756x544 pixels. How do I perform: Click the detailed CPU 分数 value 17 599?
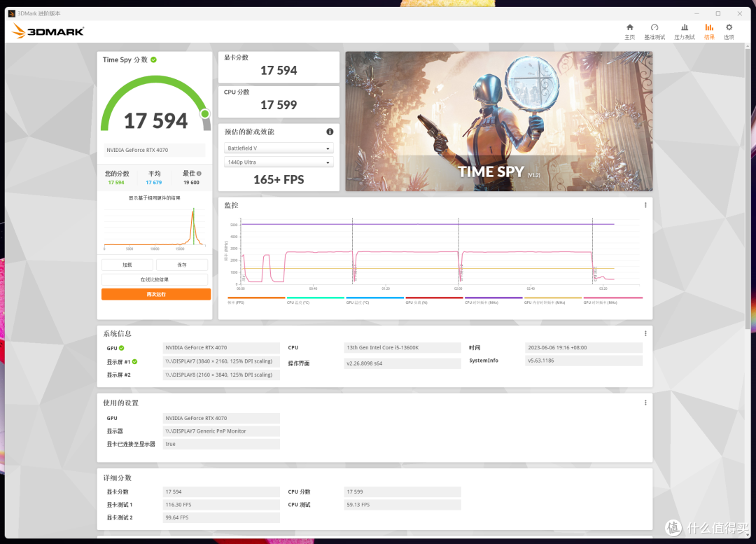point(402,492)
